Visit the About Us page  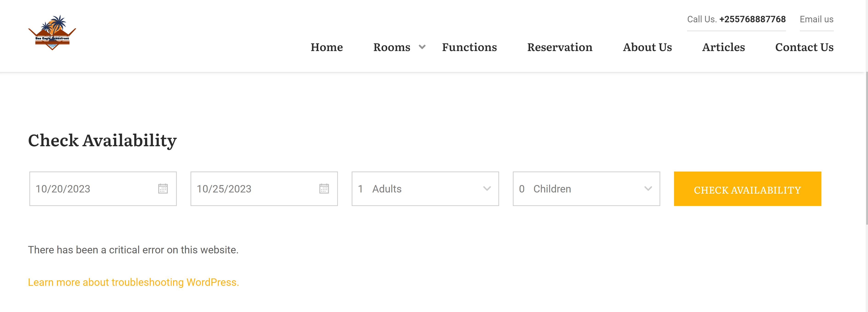(647, 47)
